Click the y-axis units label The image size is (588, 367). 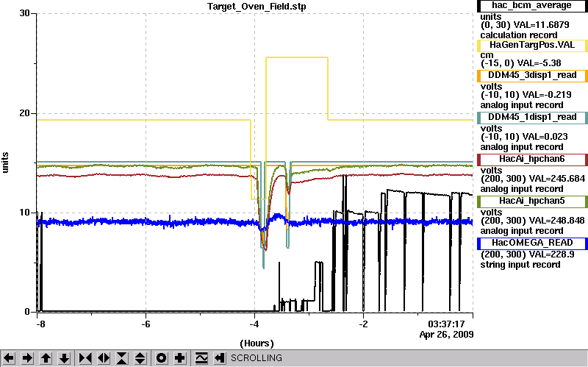[x=5, y=163]
